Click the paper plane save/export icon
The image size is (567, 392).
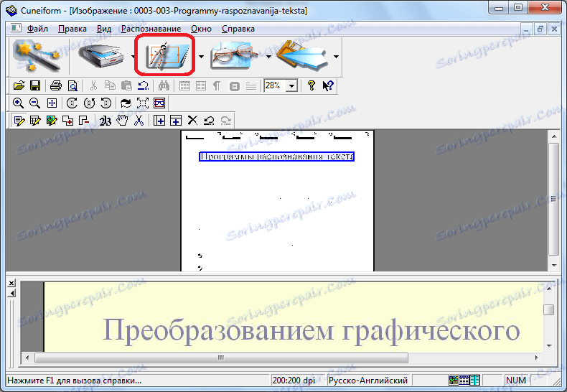point(303,56)
